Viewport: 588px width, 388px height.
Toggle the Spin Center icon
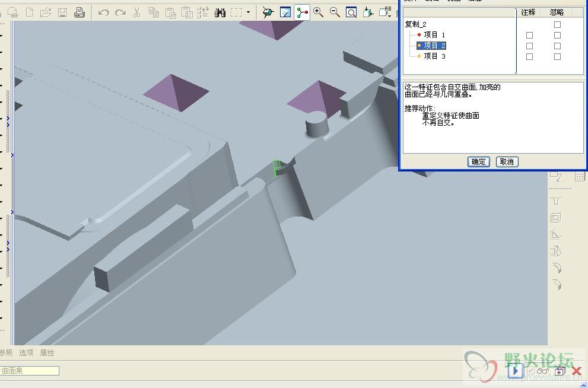click(302, 12)
